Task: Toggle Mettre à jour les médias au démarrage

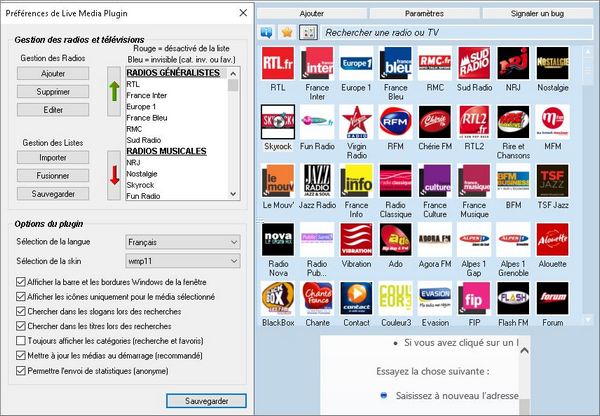Action: tap(21, 356)
